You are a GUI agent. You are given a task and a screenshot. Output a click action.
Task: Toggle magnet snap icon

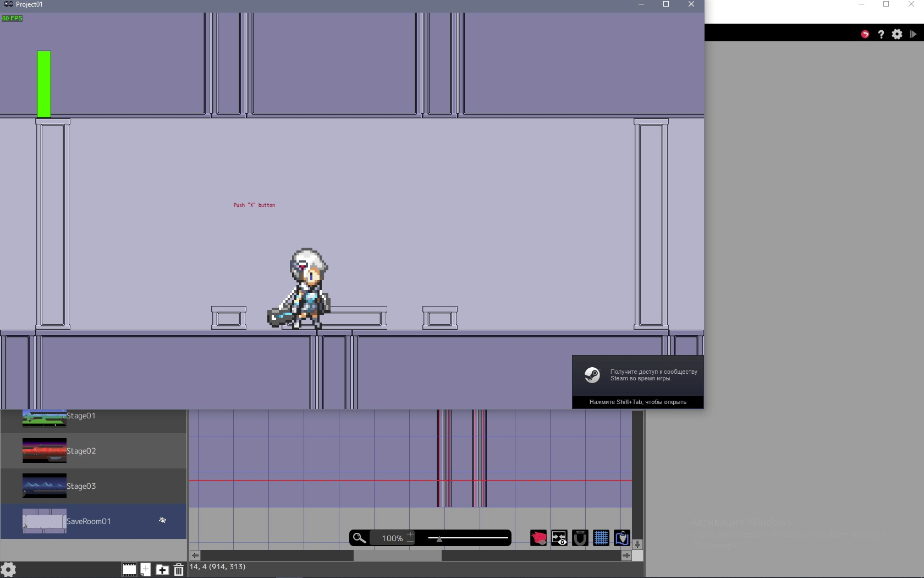click(580, 538)
